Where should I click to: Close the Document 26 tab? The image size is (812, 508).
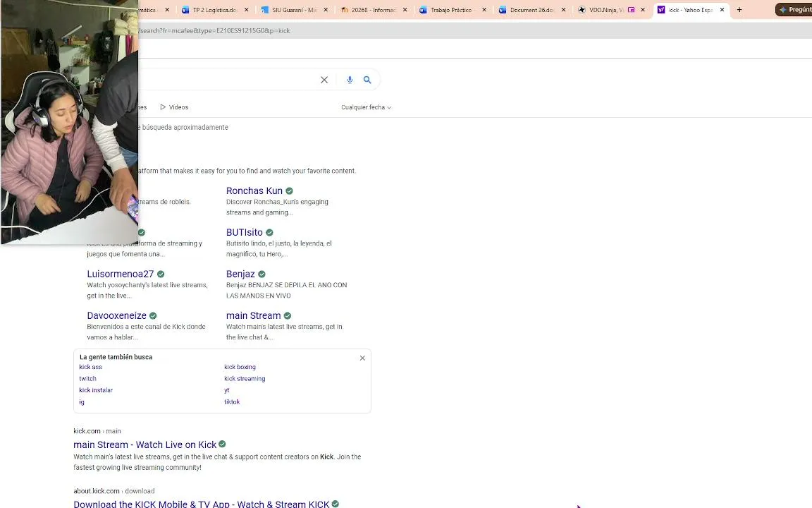563,10
